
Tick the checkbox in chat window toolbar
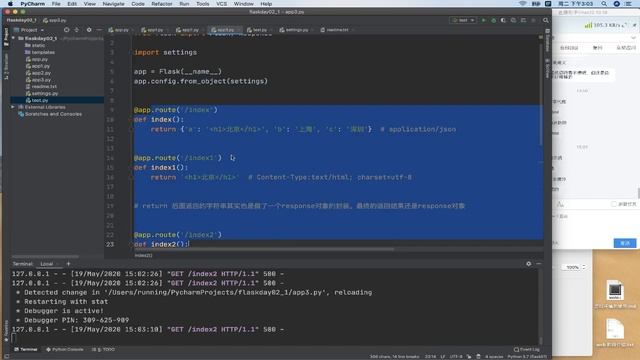point(613,204)
